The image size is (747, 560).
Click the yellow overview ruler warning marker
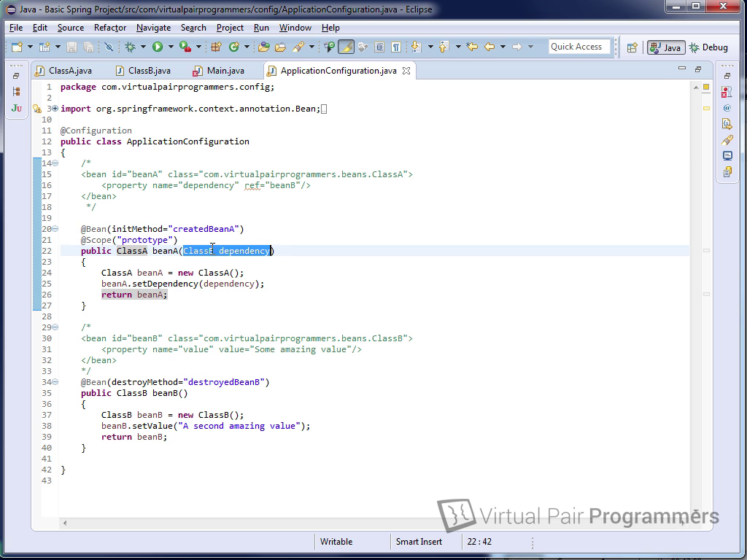point(706,108)
